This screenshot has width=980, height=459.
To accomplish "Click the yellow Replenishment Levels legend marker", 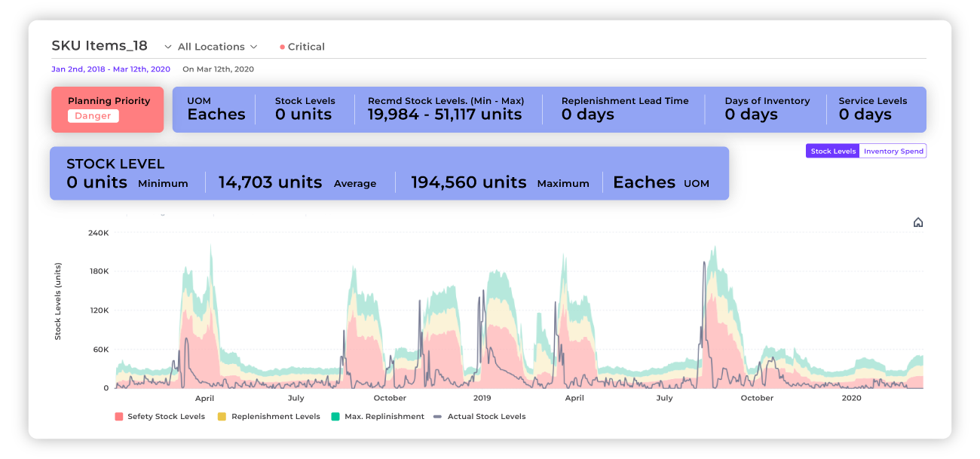I will [222, 417].
